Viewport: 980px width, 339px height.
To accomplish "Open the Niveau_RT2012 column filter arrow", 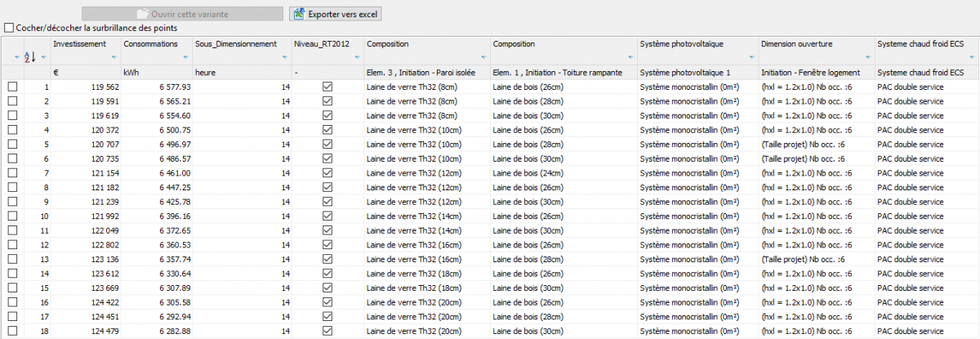I will [356, 57].
